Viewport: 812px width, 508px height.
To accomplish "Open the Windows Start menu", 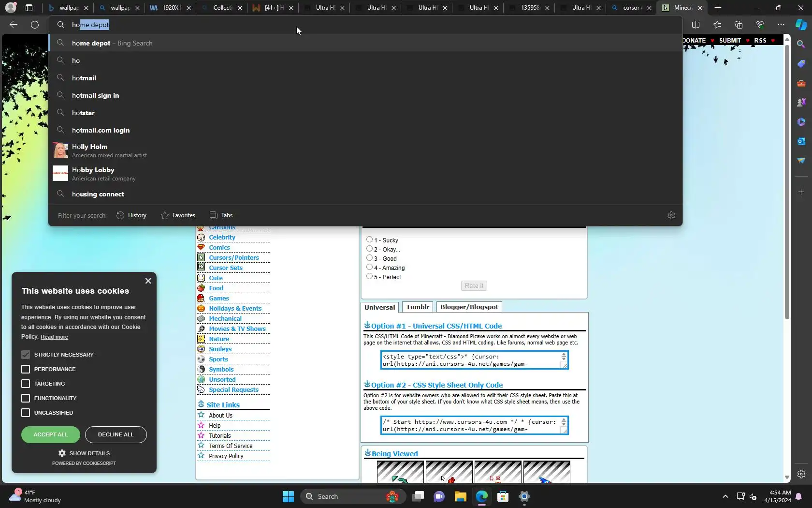I will 288,496.
